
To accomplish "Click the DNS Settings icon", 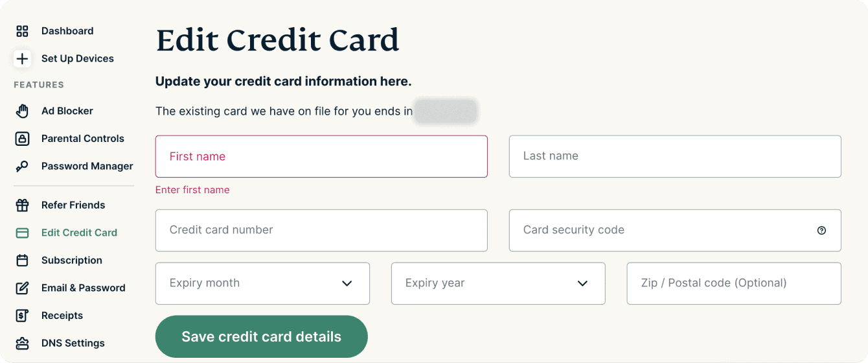I will pyautogui.click(x=22, y=344).
